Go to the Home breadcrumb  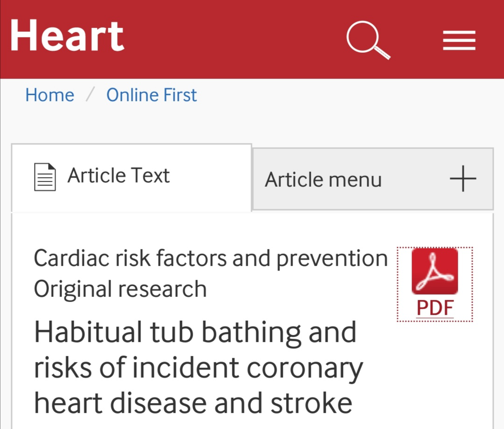pyautogui.click(x=49, y=95)
